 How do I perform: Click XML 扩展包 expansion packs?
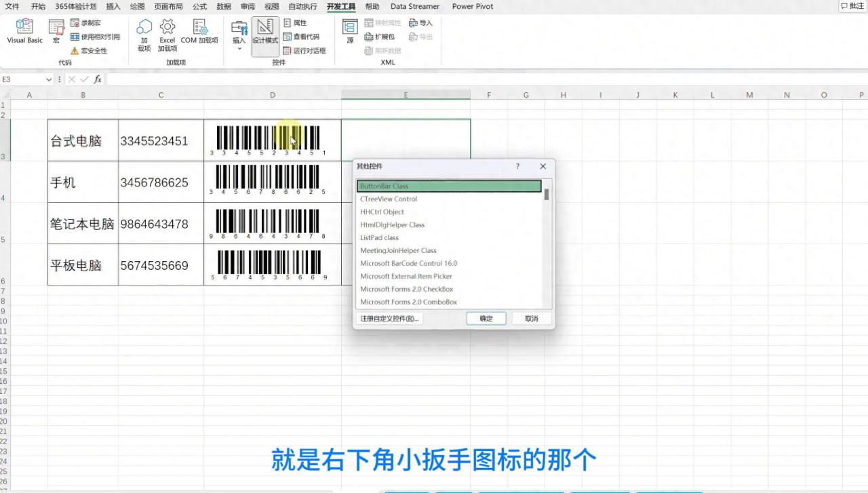380,37
